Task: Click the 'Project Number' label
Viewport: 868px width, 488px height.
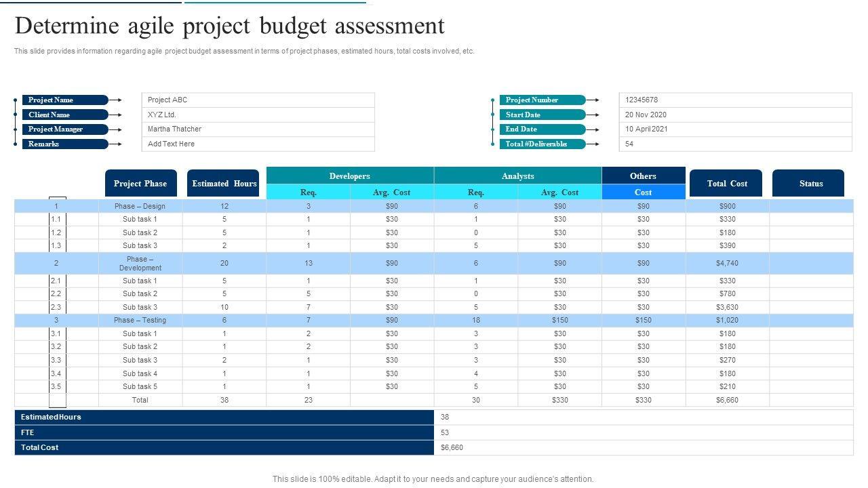Action: [542, 100]
